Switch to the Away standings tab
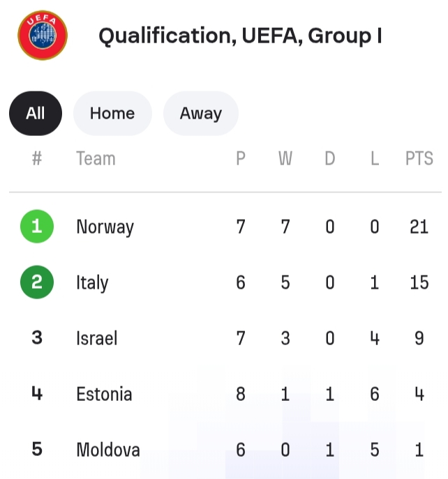Viewport: 448px width, 479px height. click(x=201, y=114)
